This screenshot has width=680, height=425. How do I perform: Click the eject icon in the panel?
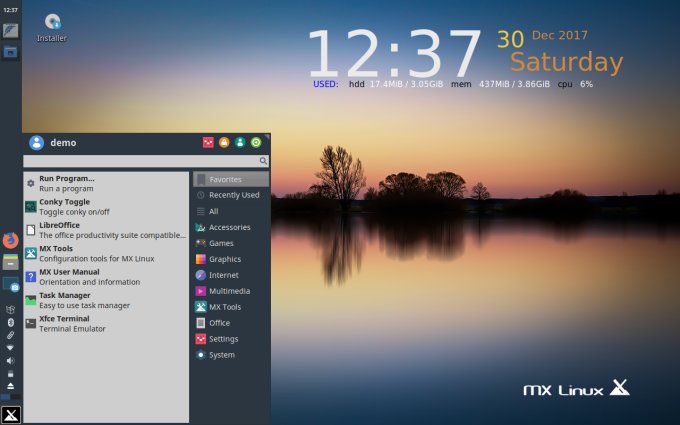tap(10, 385)
